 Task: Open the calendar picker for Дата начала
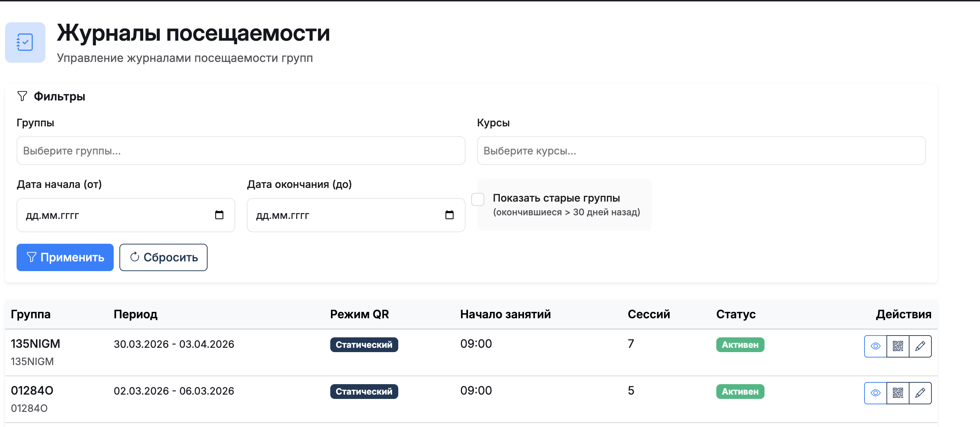click(x=219, y=215)
